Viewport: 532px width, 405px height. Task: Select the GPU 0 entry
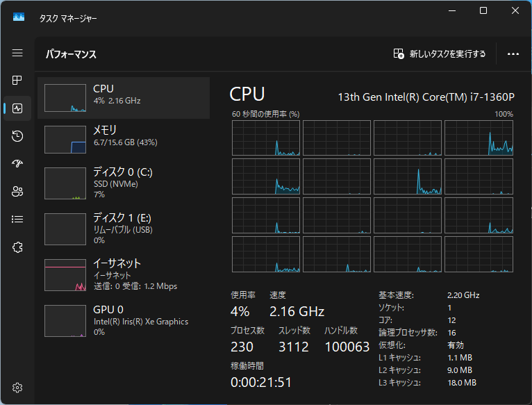124,320
